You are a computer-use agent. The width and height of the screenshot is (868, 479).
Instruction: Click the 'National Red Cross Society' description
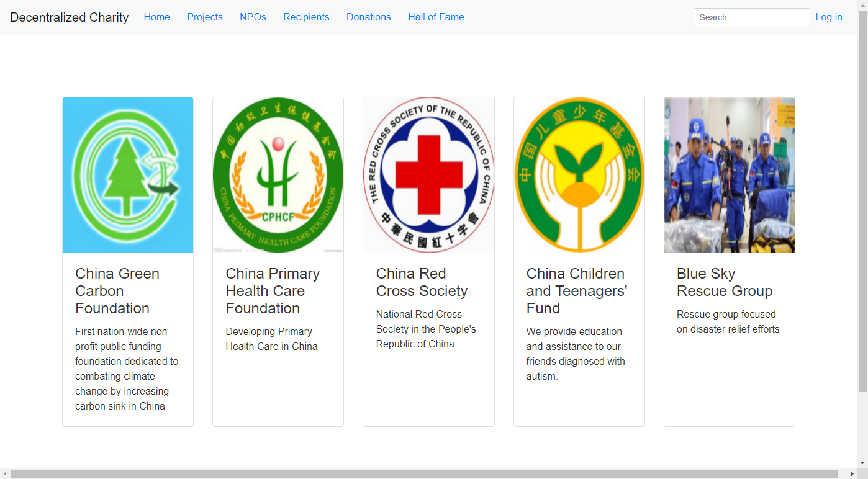pos(426,329)
